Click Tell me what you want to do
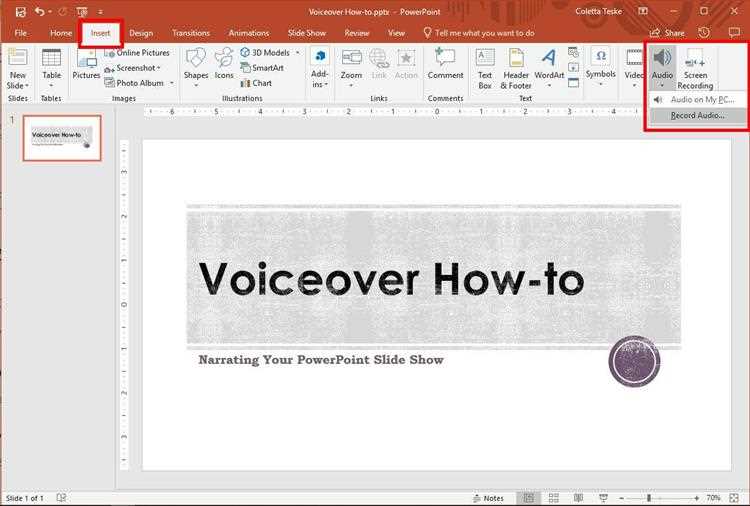The height and width of the screenshot is (506, 750). pyautogui.click(x=479, y=33)
